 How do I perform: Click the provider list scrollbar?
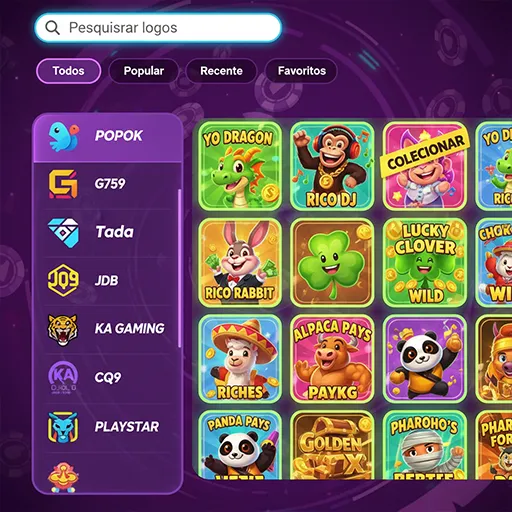(x=180, y=268)
